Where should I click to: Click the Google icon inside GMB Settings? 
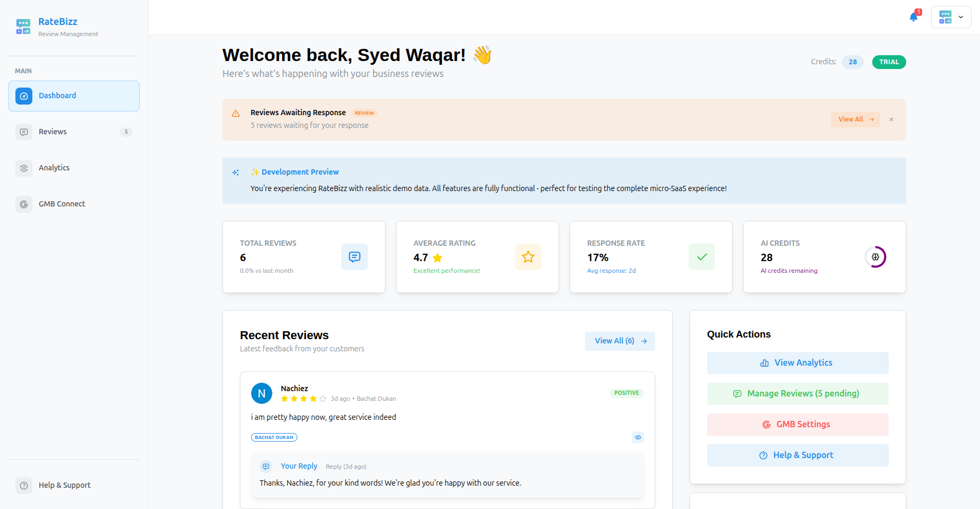coord(766,424)
